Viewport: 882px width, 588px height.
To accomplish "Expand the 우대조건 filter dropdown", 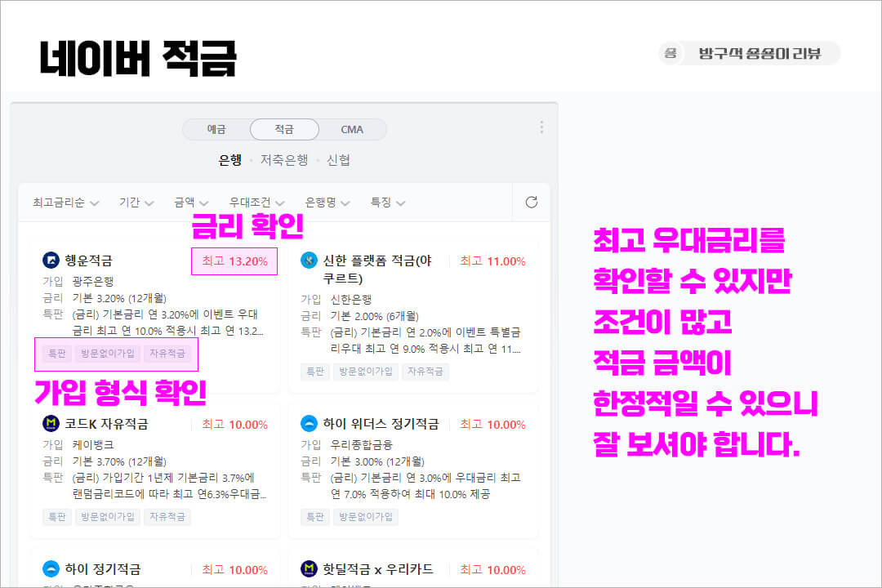I will point(256,203).
